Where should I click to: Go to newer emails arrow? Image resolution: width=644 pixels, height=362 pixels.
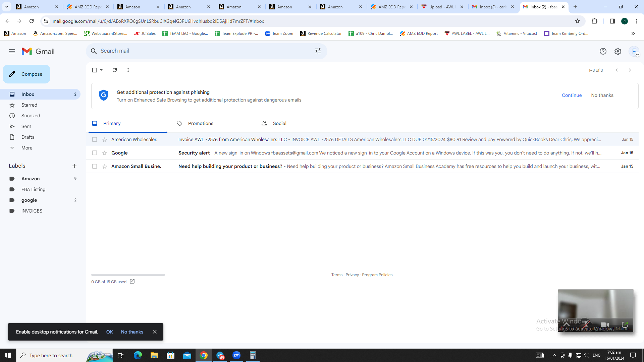click(x=616, y=70)
